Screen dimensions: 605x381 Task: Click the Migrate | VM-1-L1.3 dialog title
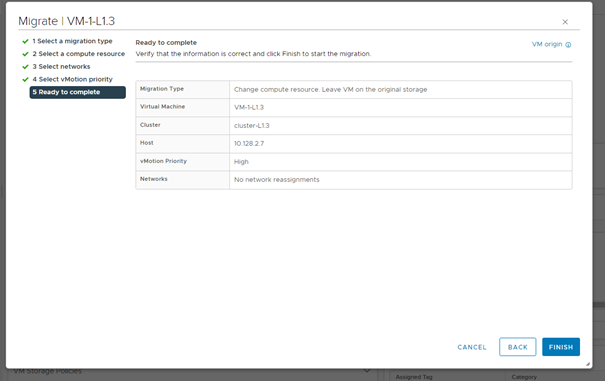[x=66, y=21]
